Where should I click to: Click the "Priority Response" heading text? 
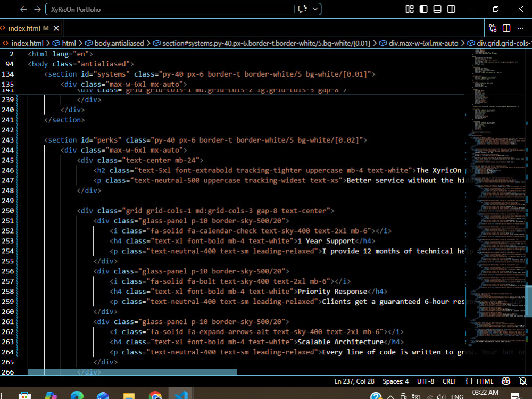(332, 292)
